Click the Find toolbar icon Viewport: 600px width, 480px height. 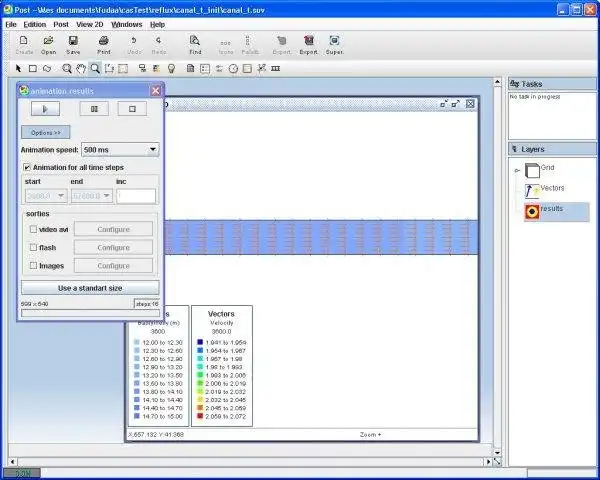[195, 41]
